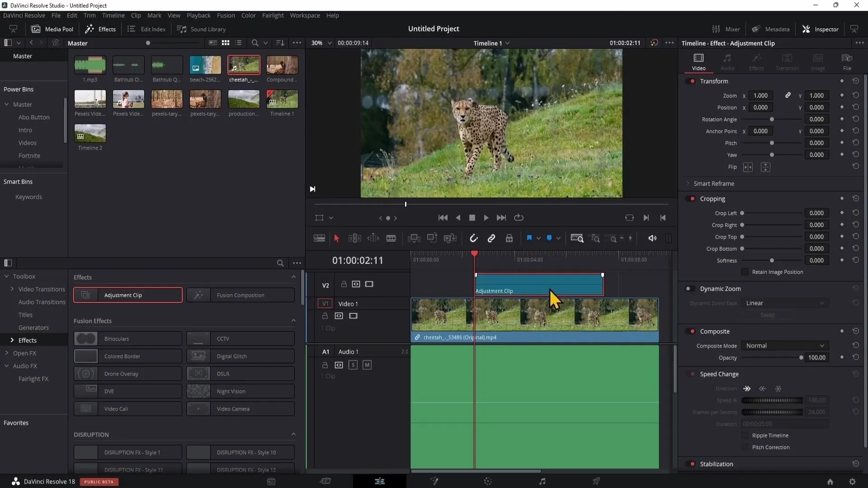Expand the Cropping section
This screenshot has width=868, height=488.
[713, 198]
